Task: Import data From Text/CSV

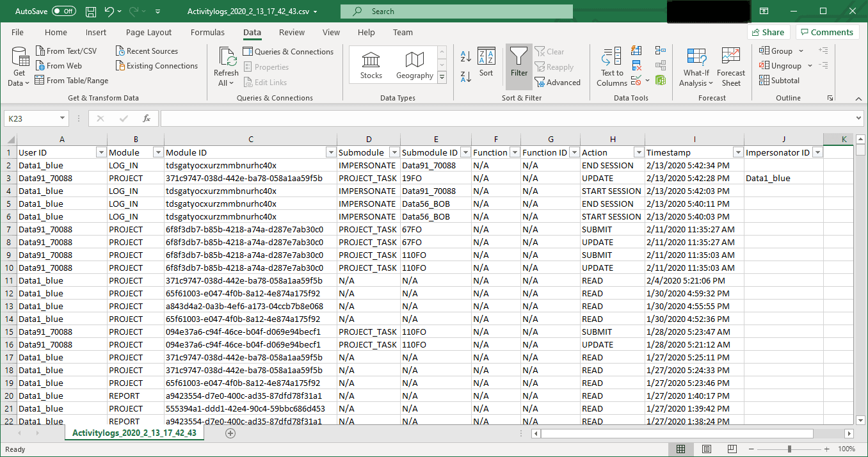Action: 65,51
